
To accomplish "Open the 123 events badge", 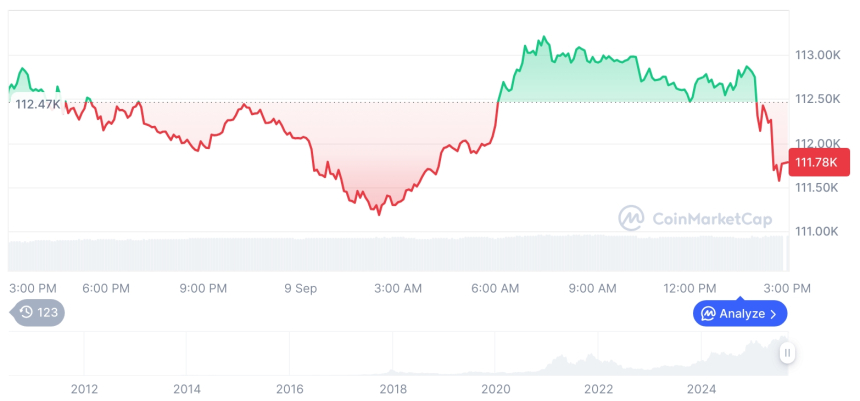I will coord(38,312).
